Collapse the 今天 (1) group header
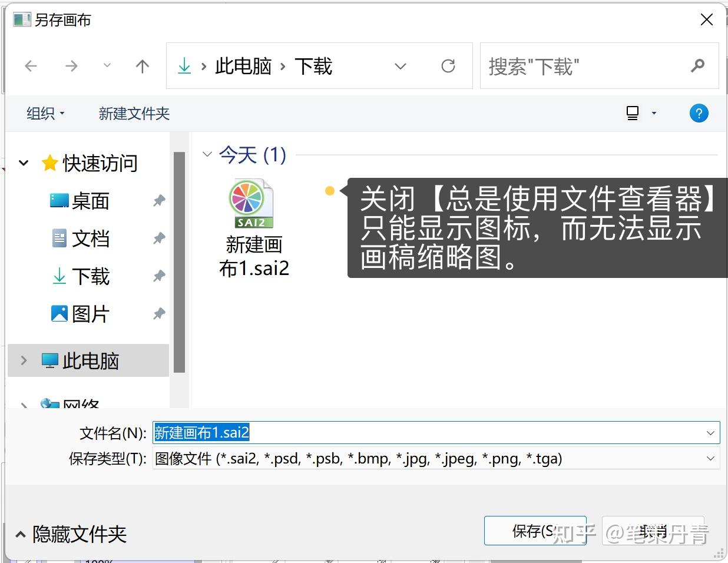Viewport: 728px width, 563px height. pyautogui.click(x=207, y=154)
